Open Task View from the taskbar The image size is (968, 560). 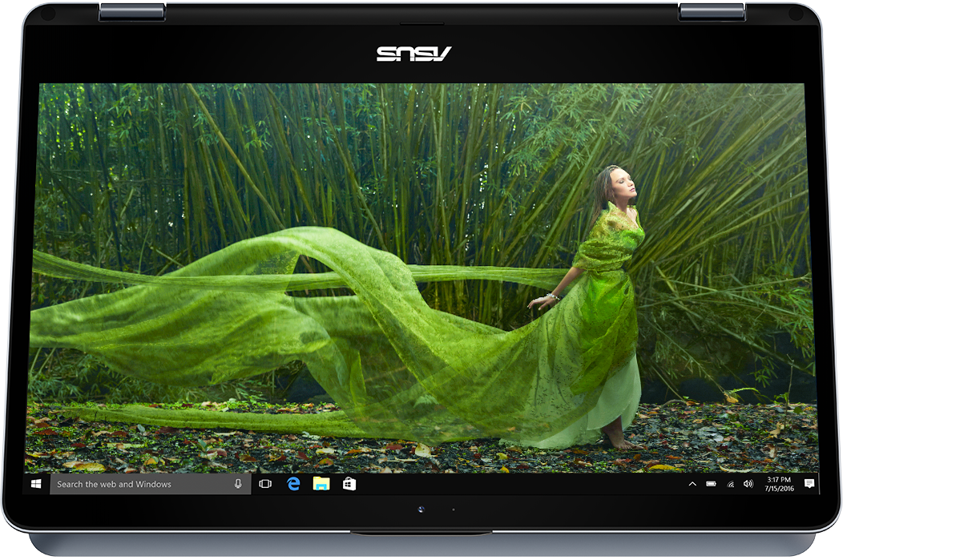265,484
